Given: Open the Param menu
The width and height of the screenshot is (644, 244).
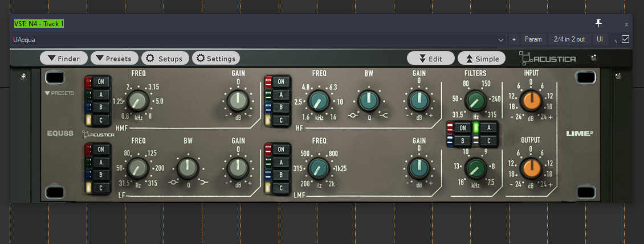Looking at the screenshot, I should 533,40.
